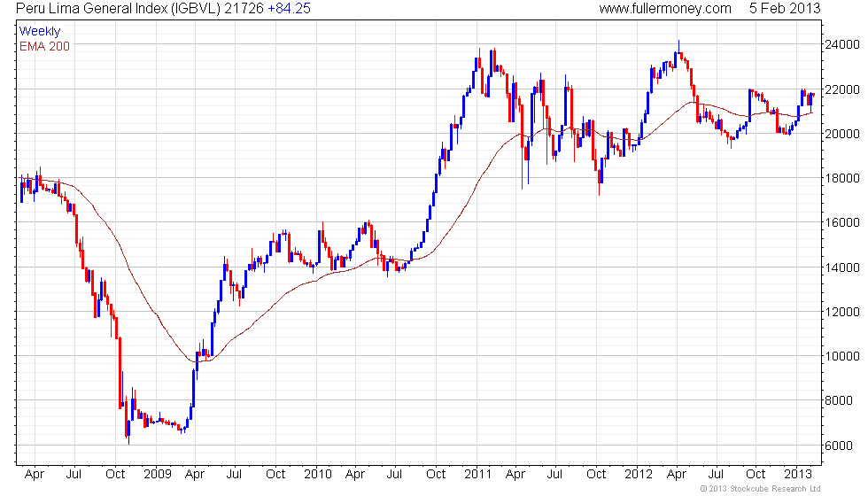
Task: Click the Apr label right after 2011
Action: [515, 475]
